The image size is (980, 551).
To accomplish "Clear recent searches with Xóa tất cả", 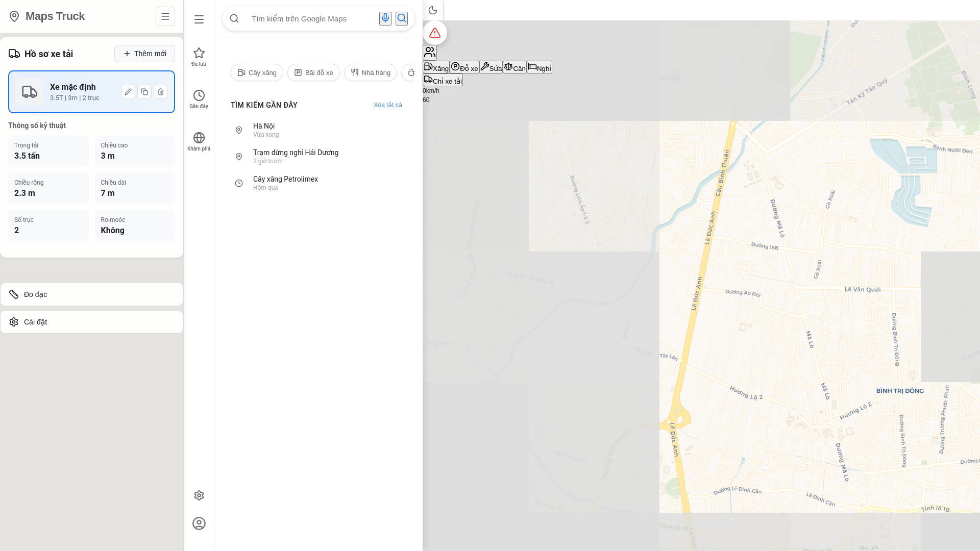I will click(388, 105).
